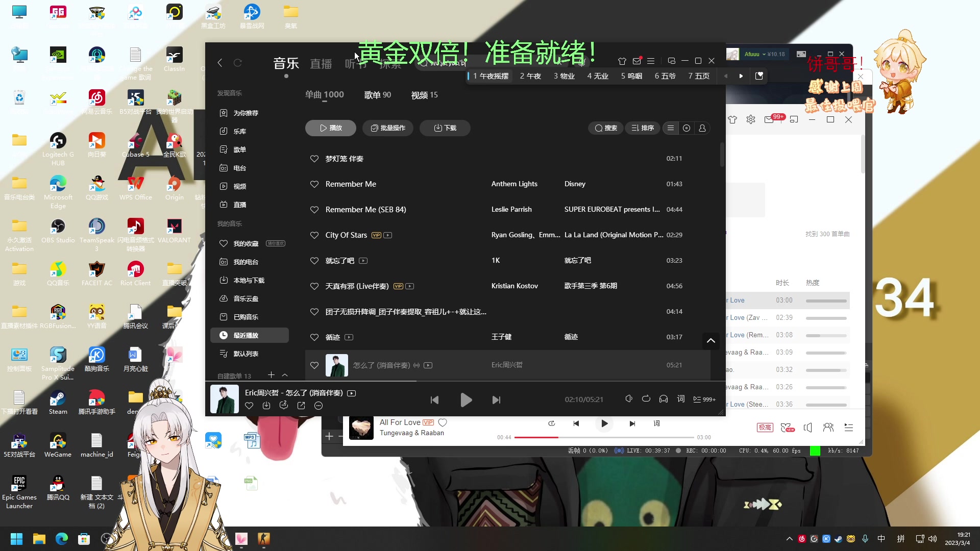Image resolution: width=980 pixels, height=551 pixels.
Task: Show lyrics with KuGou 词 icon
Action: pyautogui.click(x=681, y=399)
